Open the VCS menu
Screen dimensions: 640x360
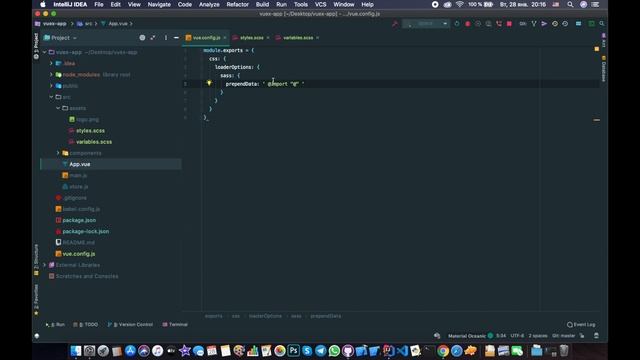[320, 4]
